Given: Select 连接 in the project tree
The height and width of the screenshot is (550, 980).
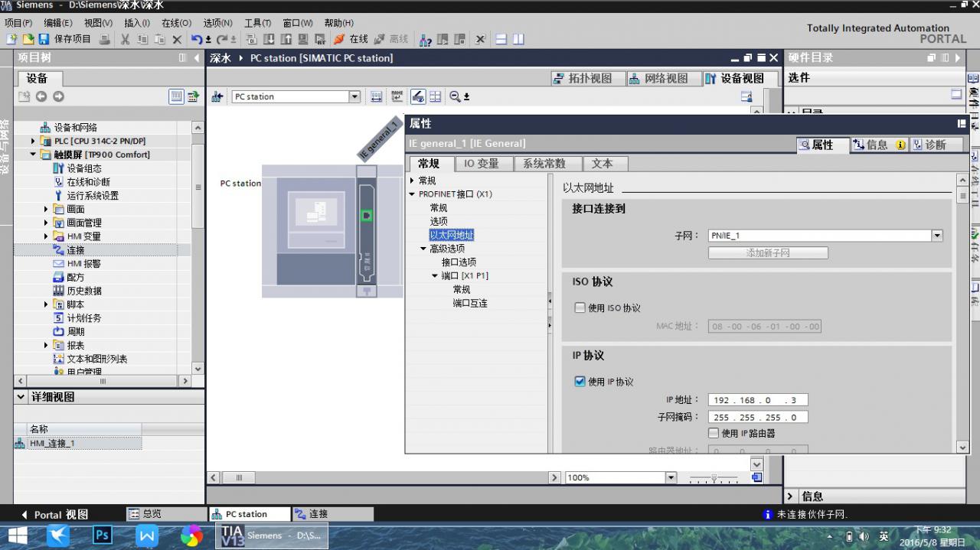Looking at the screenshot, I should [75, 250].
